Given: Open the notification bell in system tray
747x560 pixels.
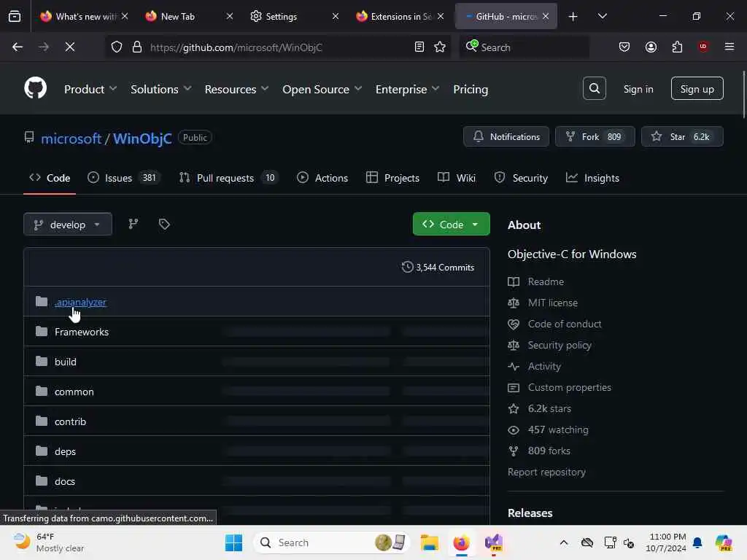Looking at the screenshot, I should click(x=697, y=542).
